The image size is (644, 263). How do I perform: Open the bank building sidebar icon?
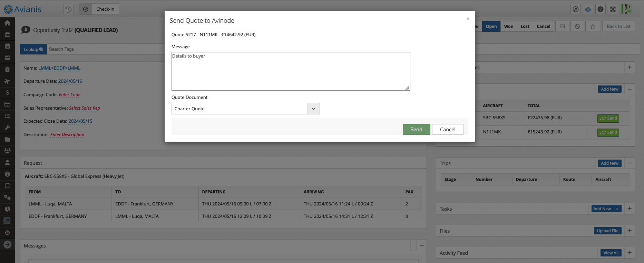[7, 34]
